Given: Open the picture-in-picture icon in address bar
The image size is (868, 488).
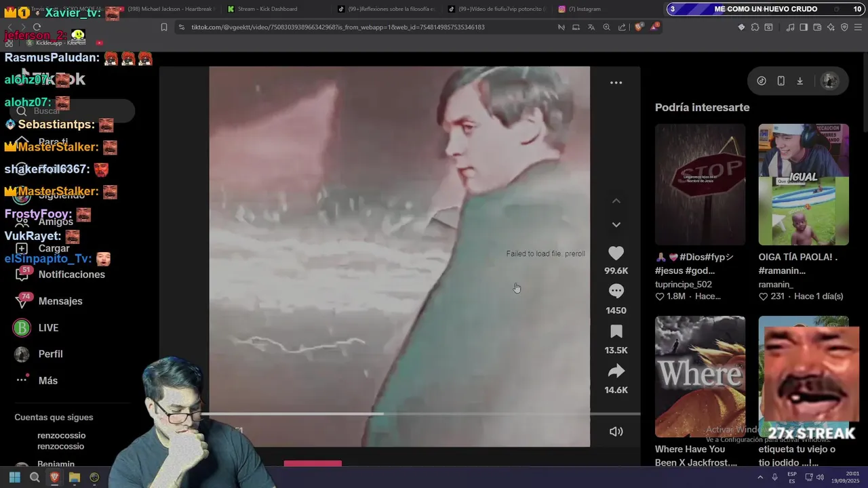Looking at the screenshot, I should 576,27.
